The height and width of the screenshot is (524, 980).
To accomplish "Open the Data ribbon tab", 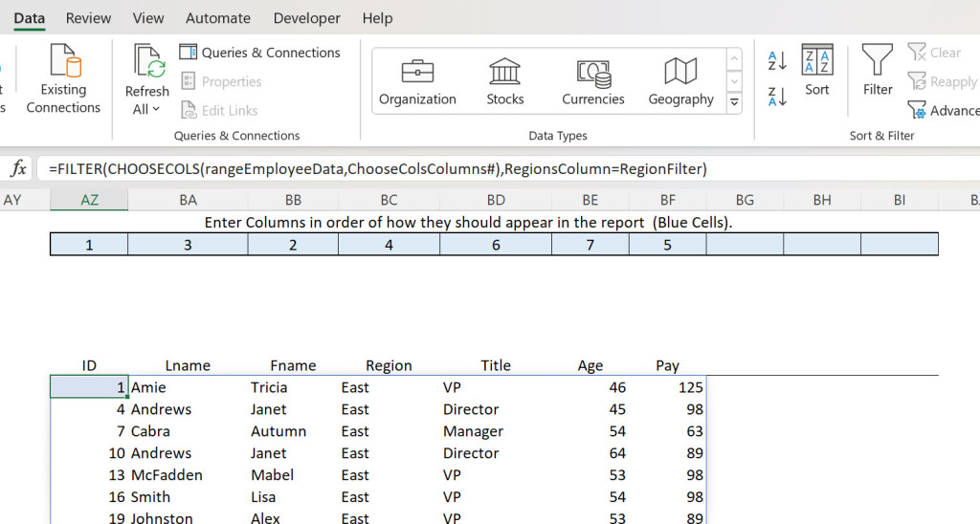I will tap(29, 18).
